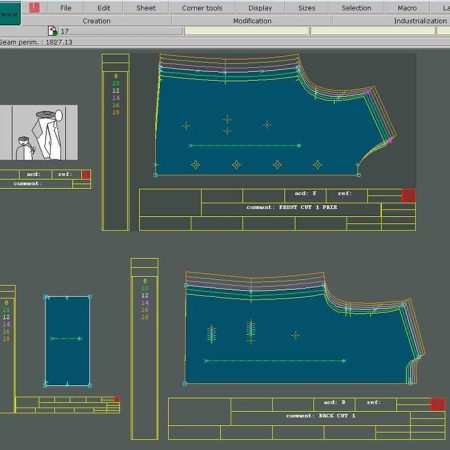The image size is (450, 450).
Task: Click the 'acd: B' cell of back sheet
Action: tap(334, 404)
